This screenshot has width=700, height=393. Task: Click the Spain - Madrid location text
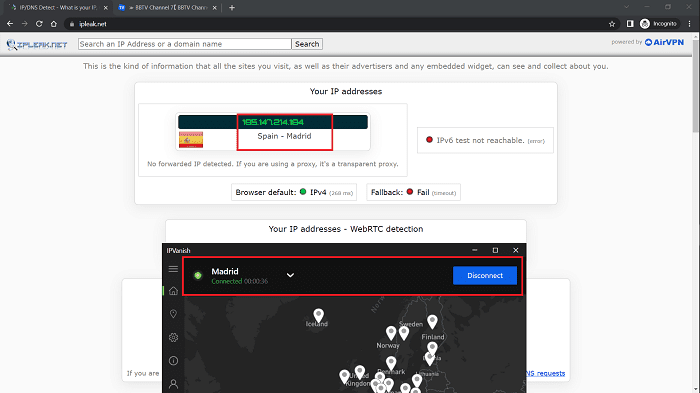284,136
